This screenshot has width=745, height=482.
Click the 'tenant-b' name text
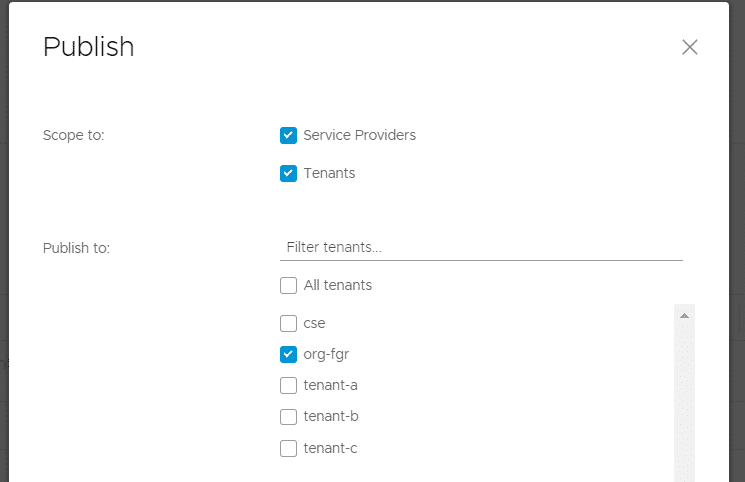[331, 416]
